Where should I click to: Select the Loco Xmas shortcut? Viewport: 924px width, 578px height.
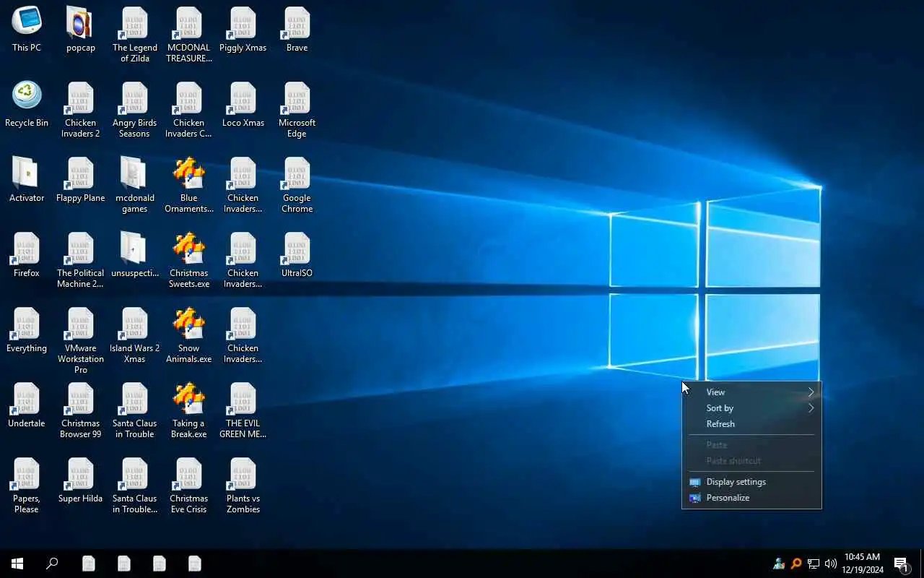[243, 105]
